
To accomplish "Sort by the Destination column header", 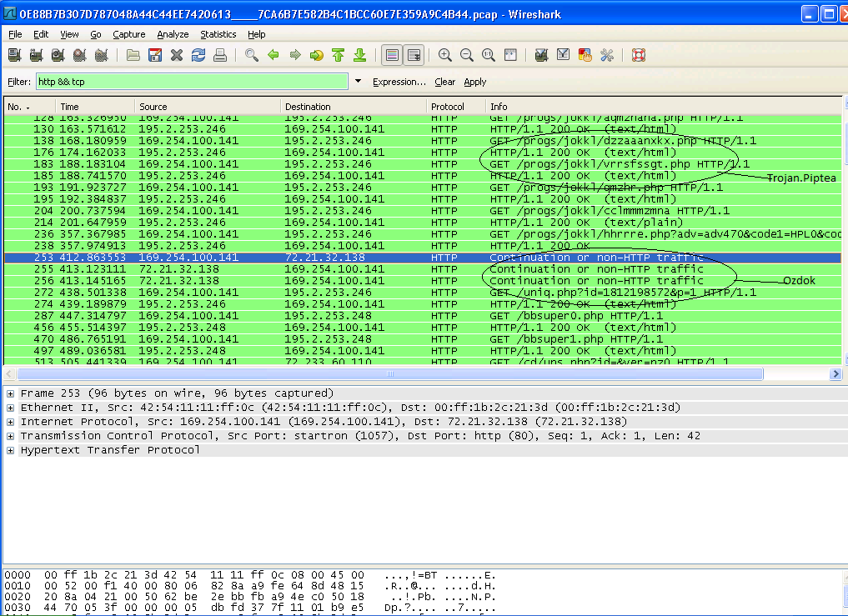I will pos(354,107).
